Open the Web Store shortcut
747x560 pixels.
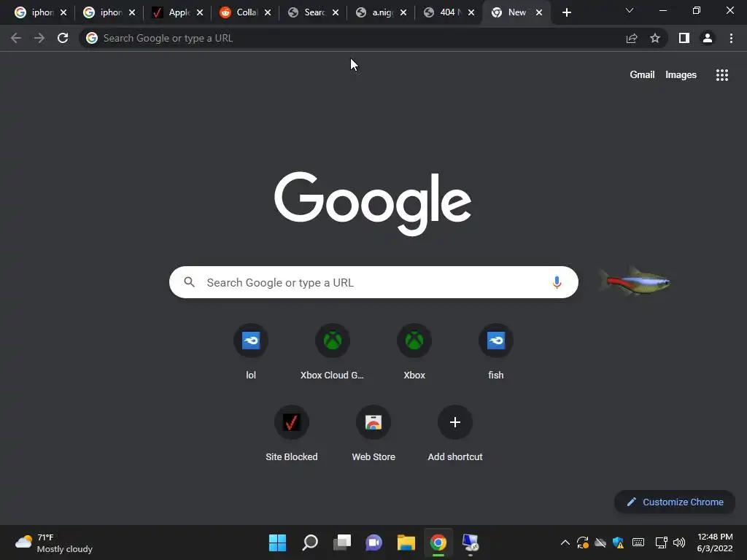point(373,433)
